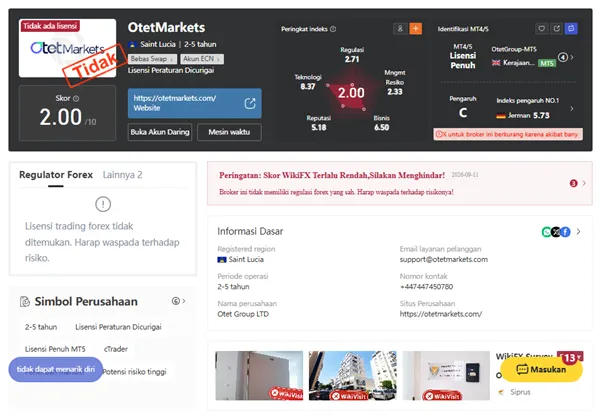Screen dimensions: 601x416
Task: Open the first WikiVisit door photo
Action: [x=259, y=376]
